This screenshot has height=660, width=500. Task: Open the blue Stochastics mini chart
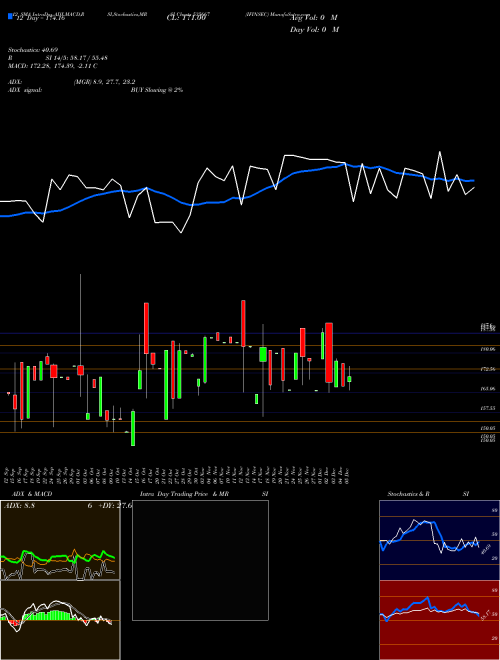pos(439,540)
